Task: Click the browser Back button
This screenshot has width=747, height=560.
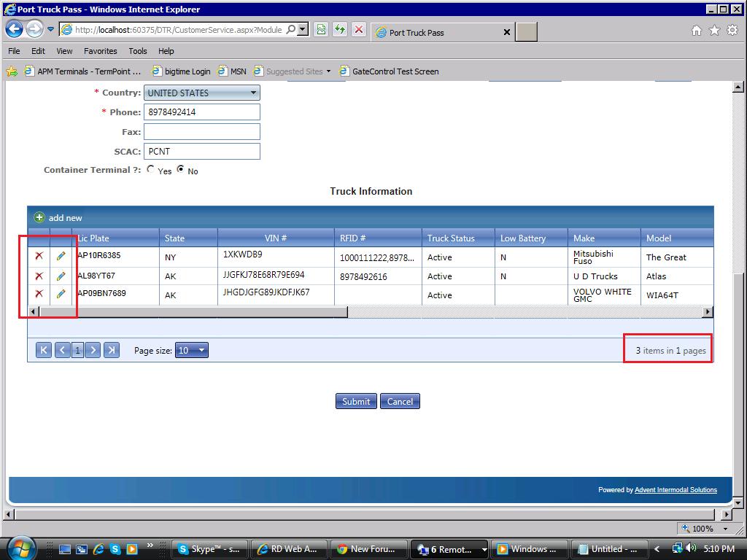Action: (15, 29)
